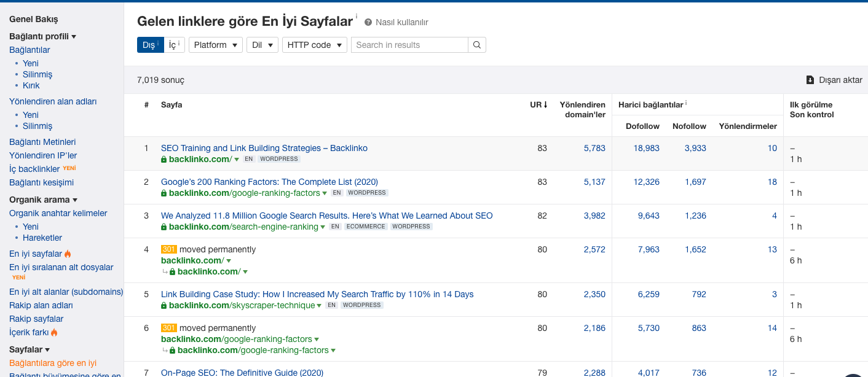Image resolution: width=868 pixels, height=377 pixels.
Task: Click the Search in results field
Action: tap(409, 45)
